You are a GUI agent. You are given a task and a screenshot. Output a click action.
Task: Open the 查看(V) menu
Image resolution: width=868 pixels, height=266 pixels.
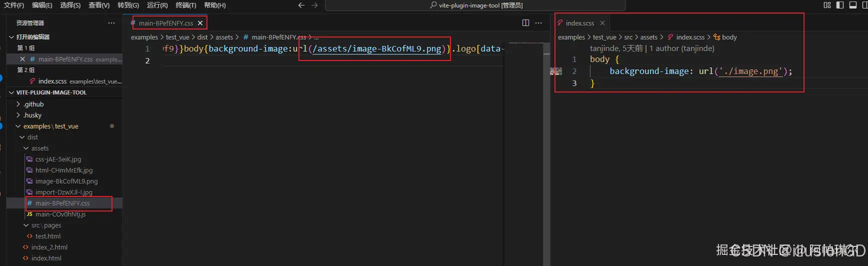pyautogui.click(x=99, y=5)
